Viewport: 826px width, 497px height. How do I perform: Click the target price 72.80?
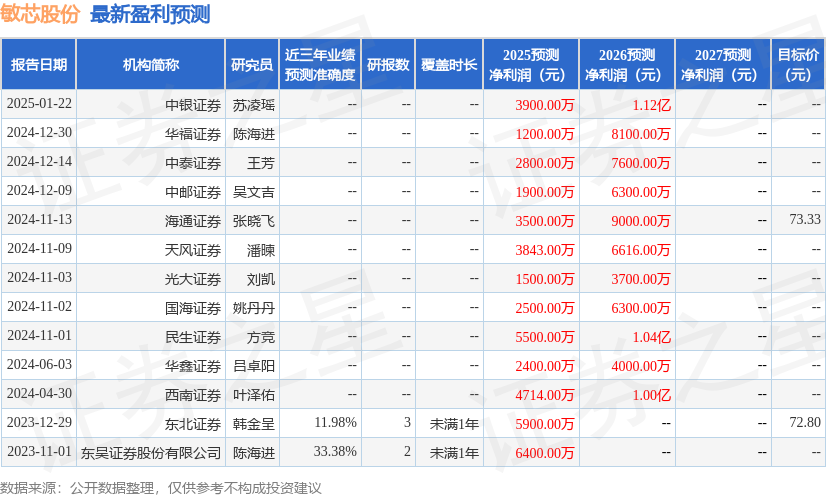[x=805, y=422]
